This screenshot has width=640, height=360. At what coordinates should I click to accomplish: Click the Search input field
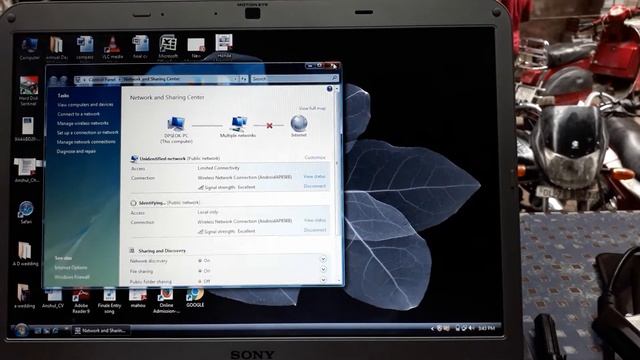coord(295,78)
